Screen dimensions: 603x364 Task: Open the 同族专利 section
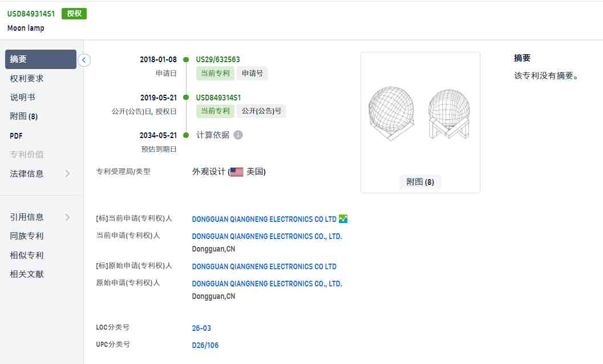27,236
